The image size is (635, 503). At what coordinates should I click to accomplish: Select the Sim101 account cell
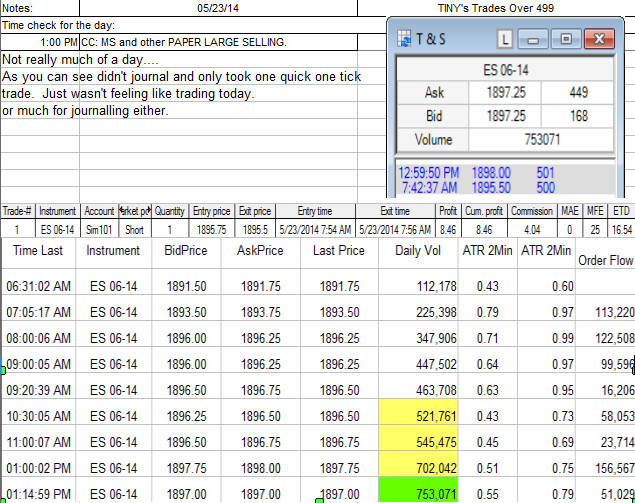pyautogui.click(x=99, y=230)
